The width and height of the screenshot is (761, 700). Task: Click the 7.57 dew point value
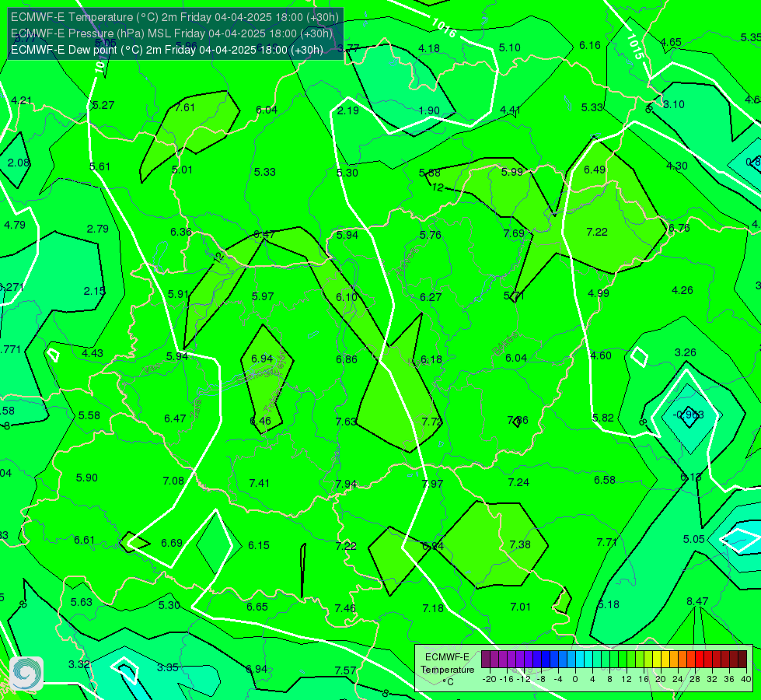[x=345, y=670]
